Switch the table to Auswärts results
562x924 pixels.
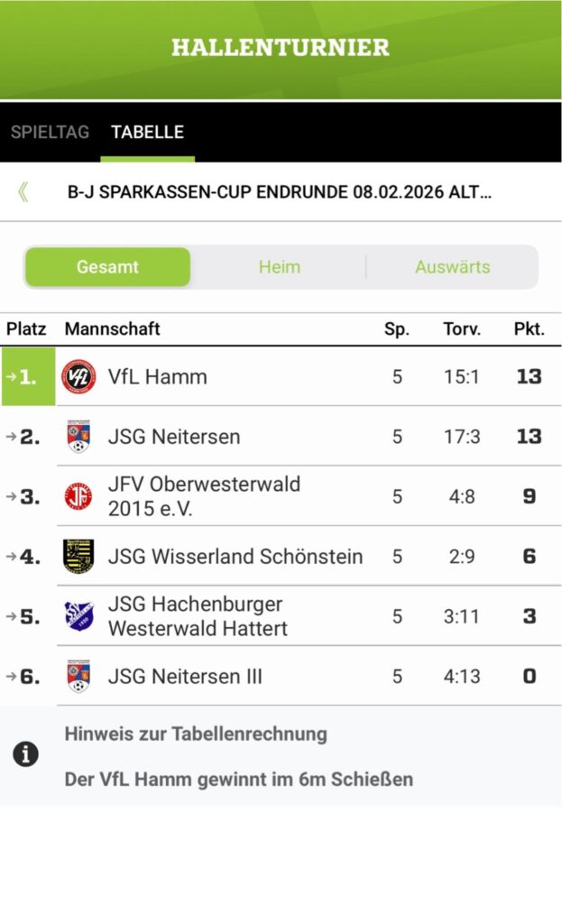[452, 267]
